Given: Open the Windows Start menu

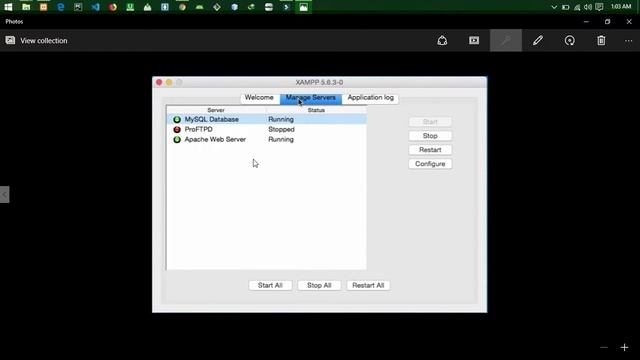Looking at the screenshot, I should point(8,7).
